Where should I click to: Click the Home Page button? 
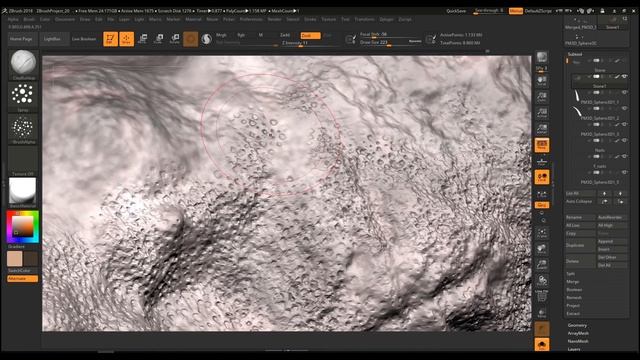click(x=21, y=39)
